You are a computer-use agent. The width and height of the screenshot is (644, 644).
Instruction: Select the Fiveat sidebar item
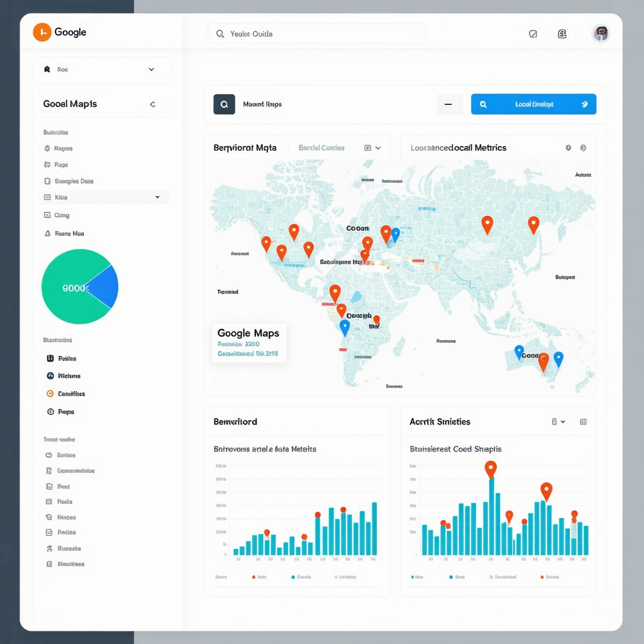pyautogui.click(x=64, y=486)
